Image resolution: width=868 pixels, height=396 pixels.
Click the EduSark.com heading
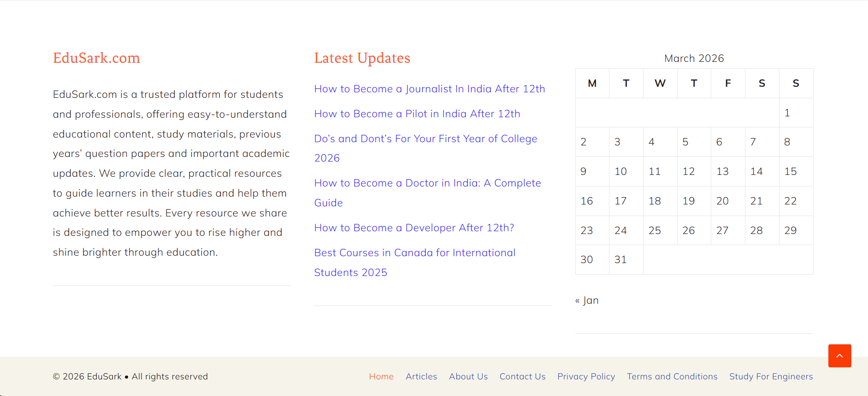[96, 58]
